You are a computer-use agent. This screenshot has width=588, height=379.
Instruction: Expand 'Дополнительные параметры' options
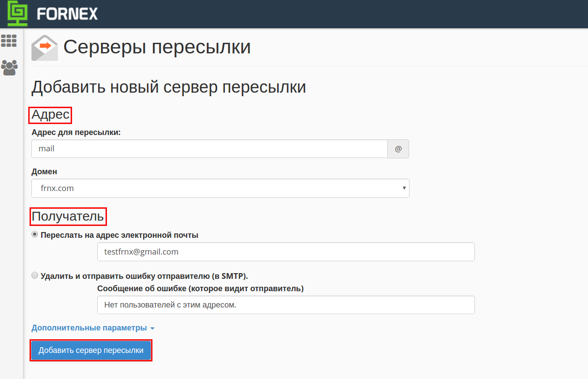(93, 328)
